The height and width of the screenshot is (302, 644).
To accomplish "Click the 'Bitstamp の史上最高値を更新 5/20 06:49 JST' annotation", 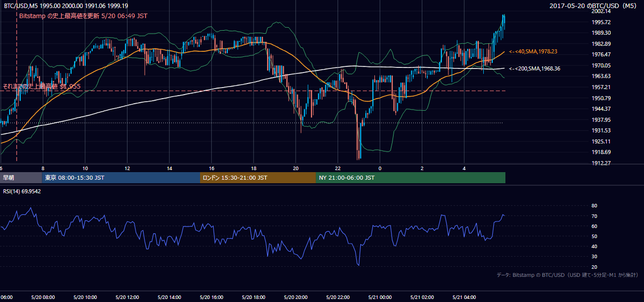I will (x=83, y=16).
